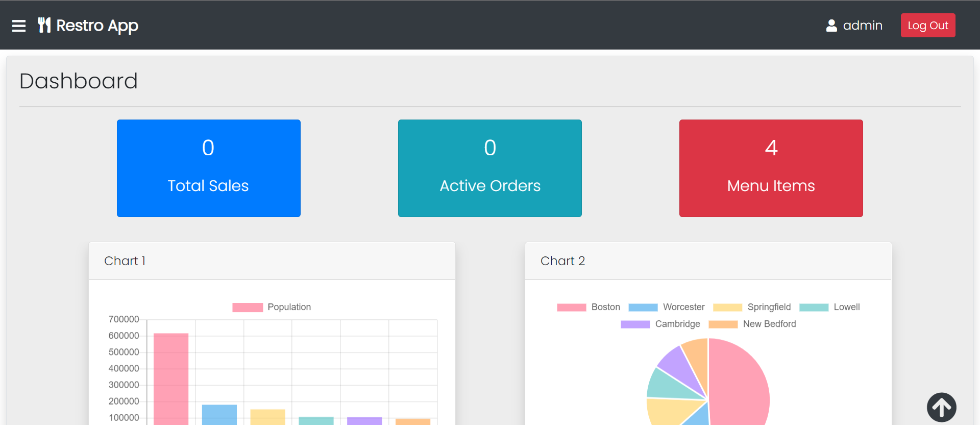Select the purple Cambridge pie slice

pyautogui.click(x=677, y=366)
